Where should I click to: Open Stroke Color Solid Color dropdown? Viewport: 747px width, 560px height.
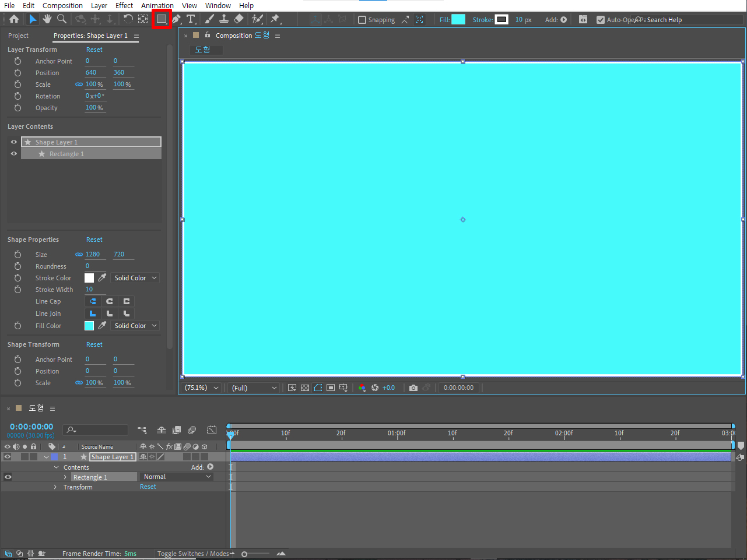[x=135, y=278]
